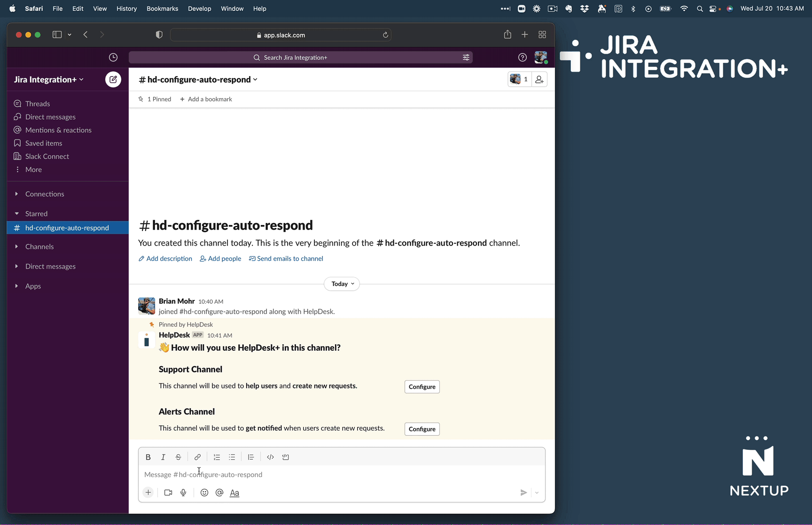
Task: Open Slack history clock icon
Action: (113, 57)
